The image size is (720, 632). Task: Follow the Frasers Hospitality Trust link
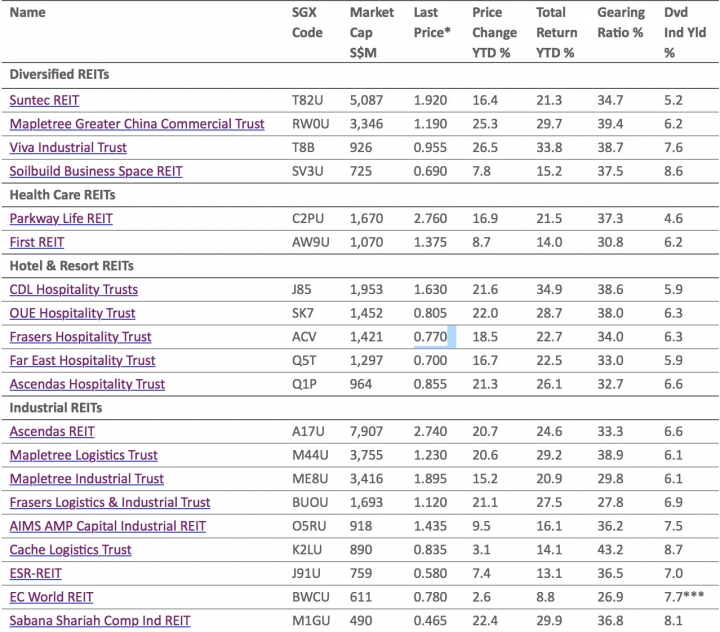[x=80, y=337]
